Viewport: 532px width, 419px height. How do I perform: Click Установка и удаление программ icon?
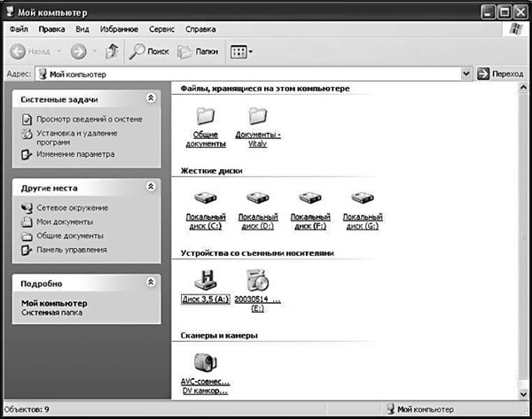(27, 134)
